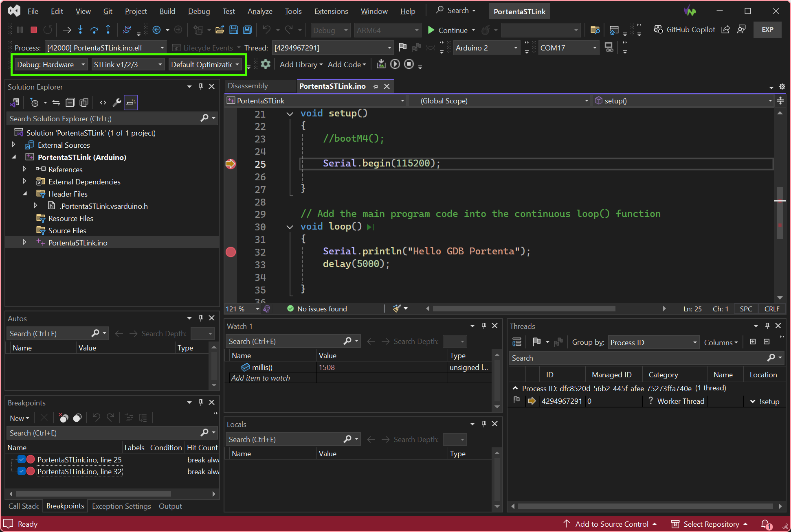Pin the Locals panel

click(x=483, y=424)
